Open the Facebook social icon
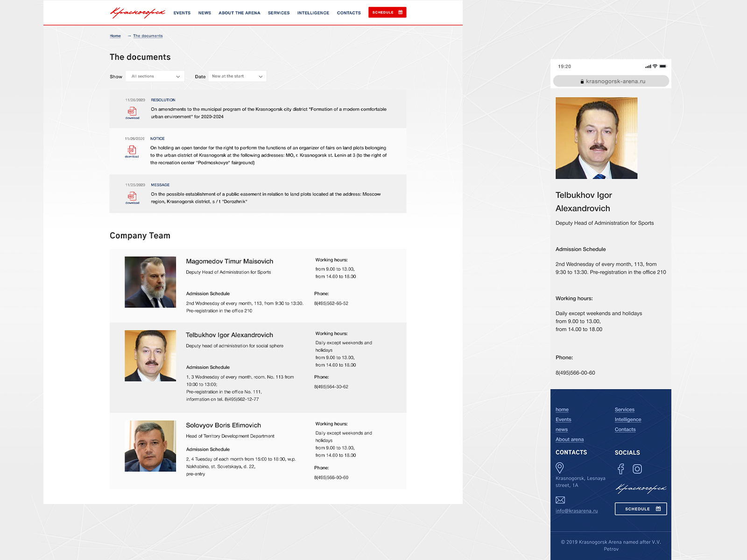This screenshot has width=747, height=560. coord(620,469)
